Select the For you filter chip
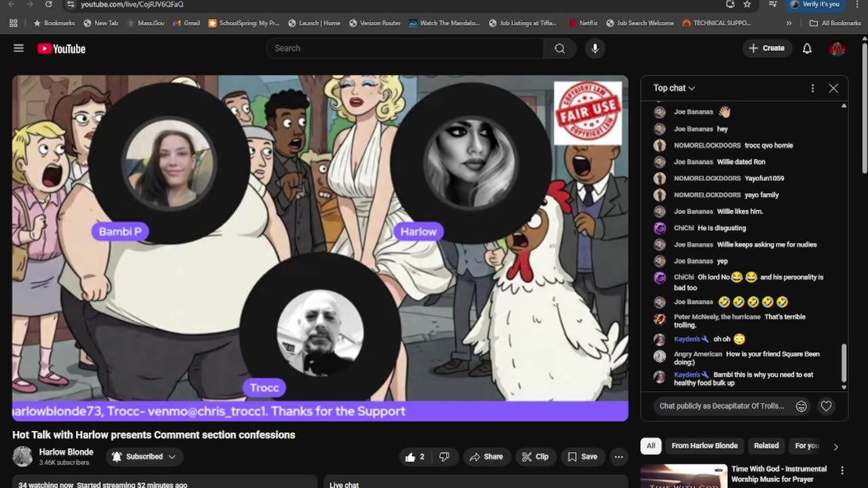This screenshot has height=488, width=868. (807, 445)
